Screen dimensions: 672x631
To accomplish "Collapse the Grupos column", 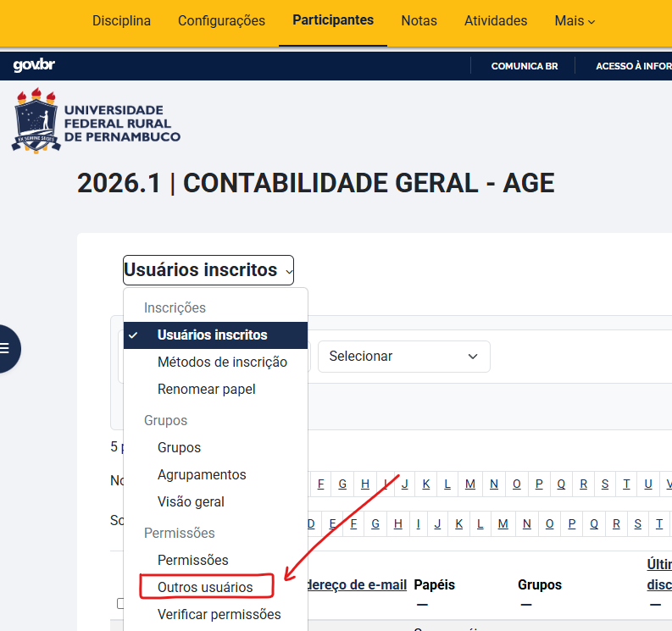I will point(526,605).
